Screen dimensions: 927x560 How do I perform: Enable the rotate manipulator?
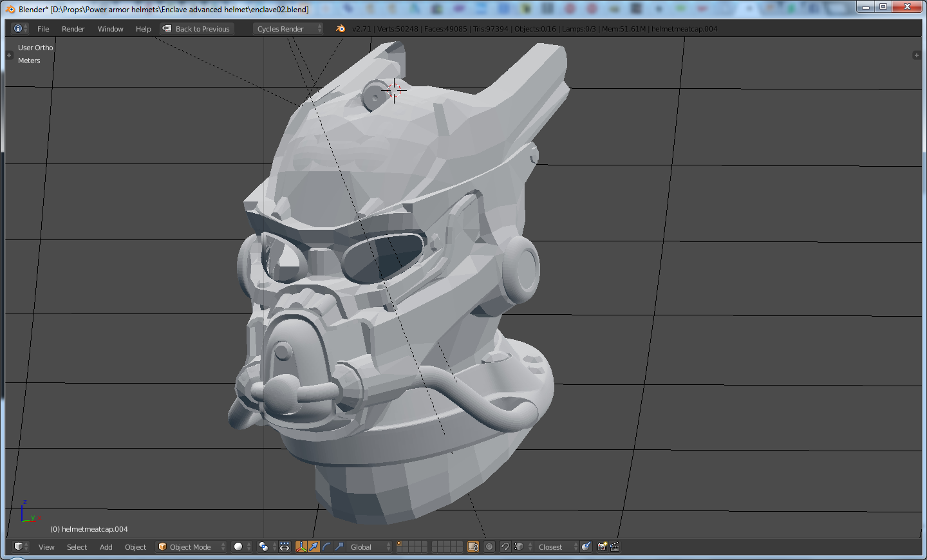(x=326, y=547)
